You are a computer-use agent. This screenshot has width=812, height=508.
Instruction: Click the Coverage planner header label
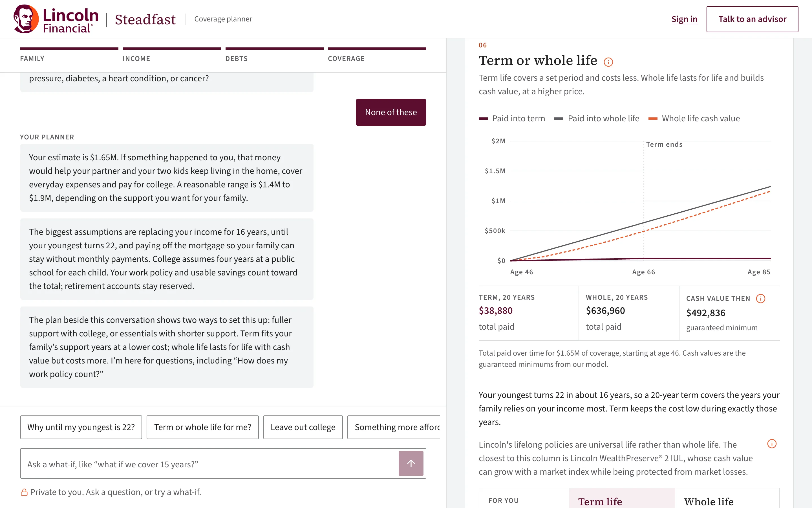click(x=223, y=19)
